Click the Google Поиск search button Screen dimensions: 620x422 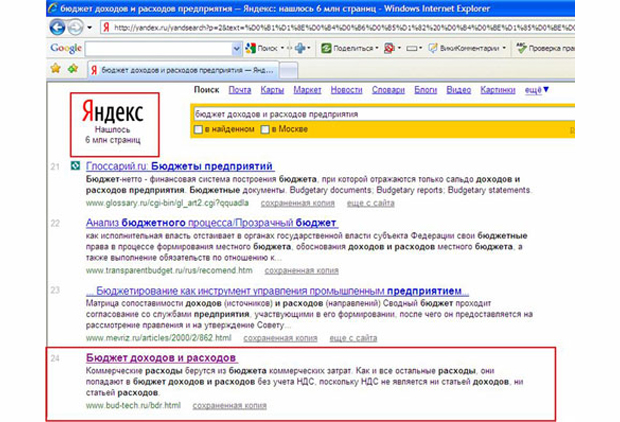[x=262, y=48]
